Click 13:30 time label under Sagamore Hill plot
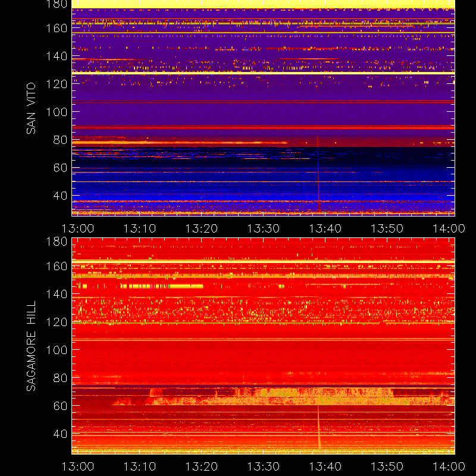The image size is (476, 476). [263, 466]
